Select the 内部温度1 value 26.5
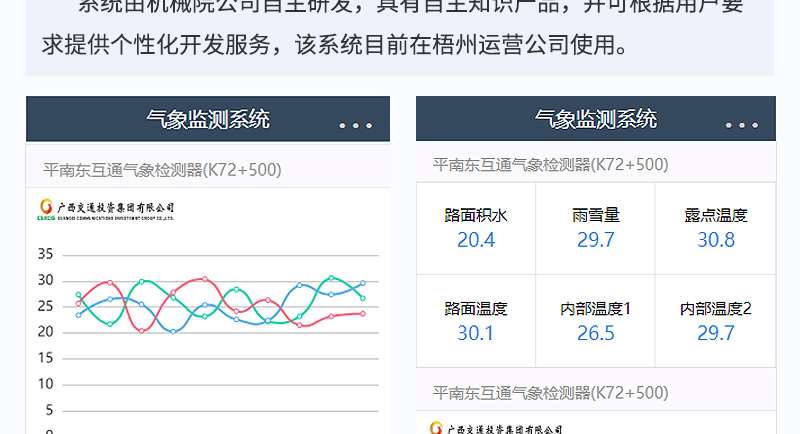This screenshot has height=434, width=800. (595, 333)
